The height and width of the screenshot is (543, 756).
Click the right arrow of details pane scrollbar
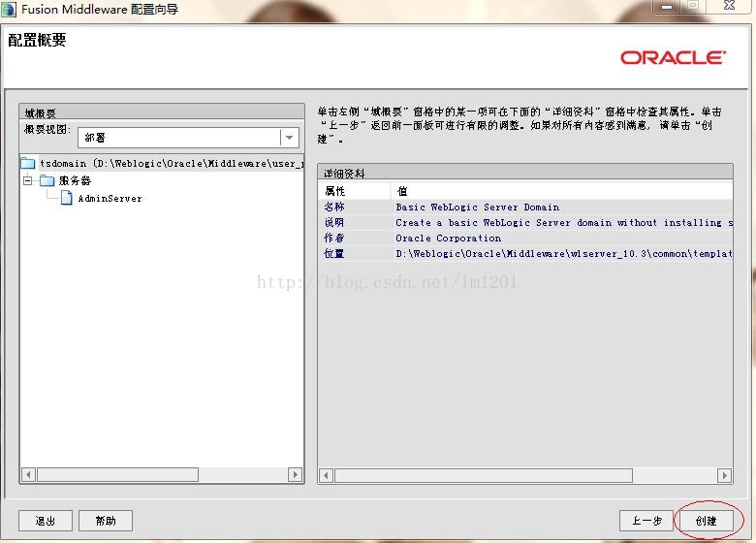724,475
